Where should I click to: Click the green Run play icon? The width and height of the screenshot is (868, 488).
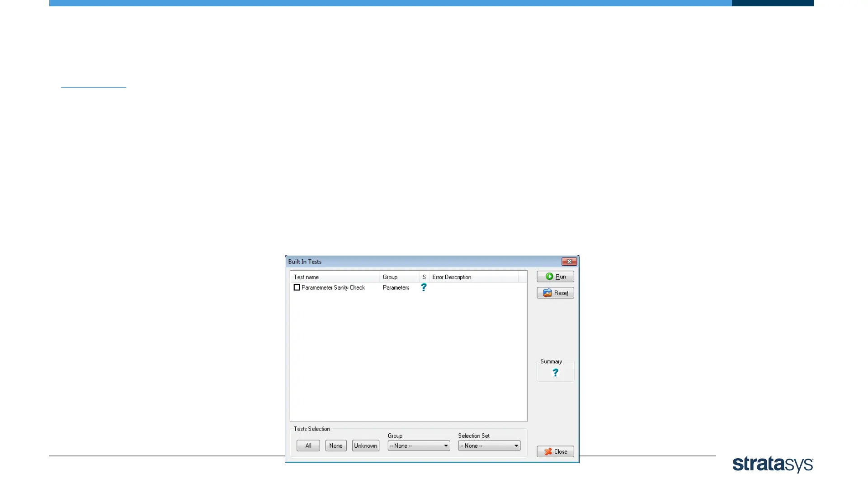click(x=549, y=277)
